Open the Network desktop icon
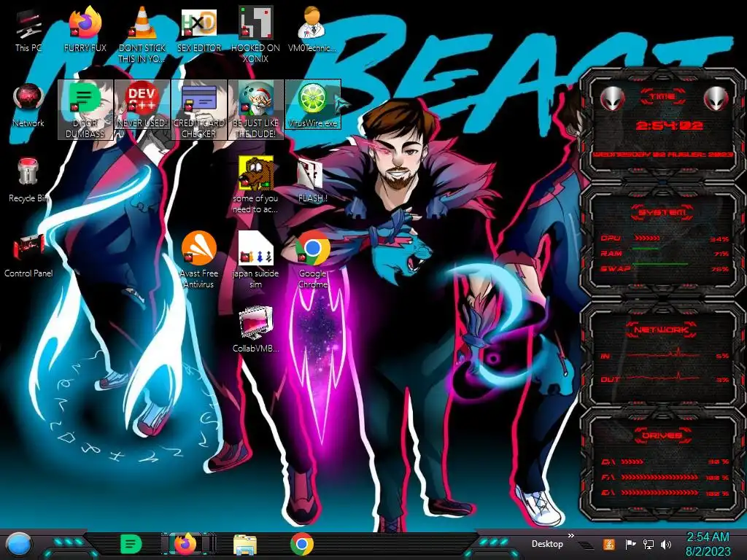 [28, 106]
